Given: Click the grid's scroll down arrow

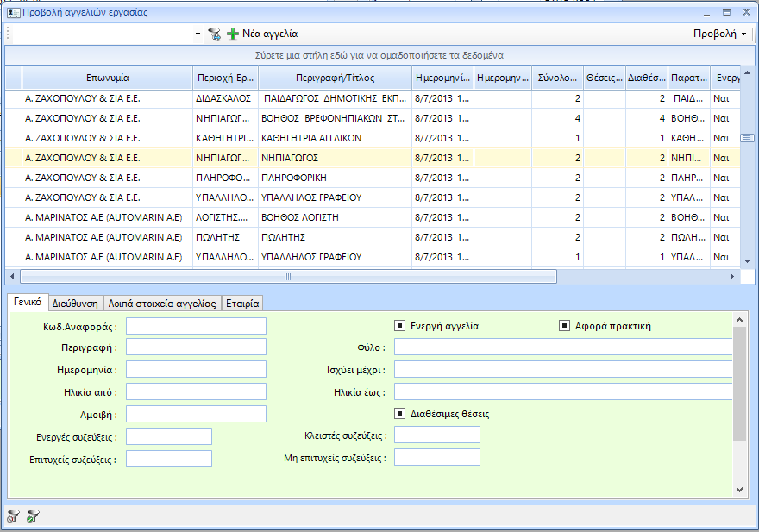Looking at the screenshot, I should point(747,260).
